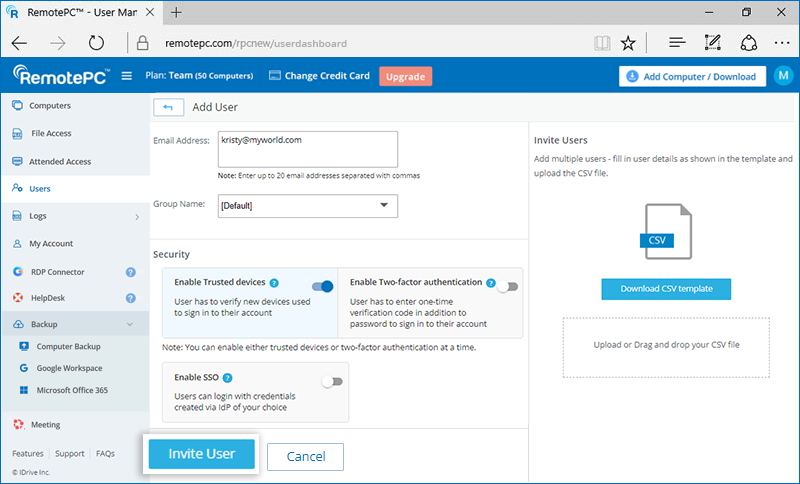Click the back arrow next to Add User
The image size is (800, 484).
(167, 107)
